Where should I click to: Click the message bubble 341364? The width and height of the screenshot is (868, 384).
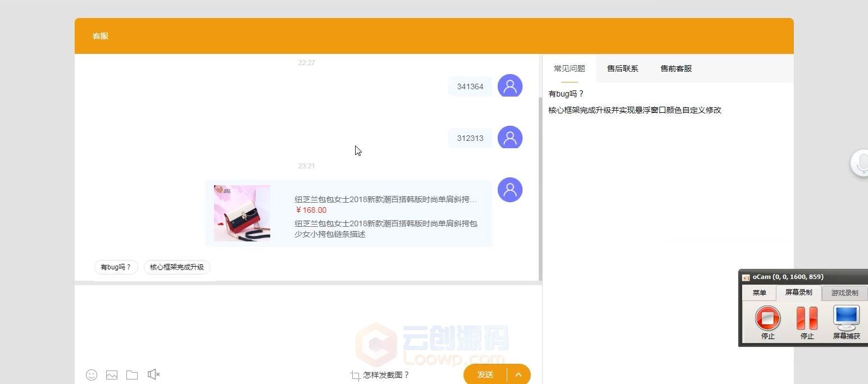[470, 86]
